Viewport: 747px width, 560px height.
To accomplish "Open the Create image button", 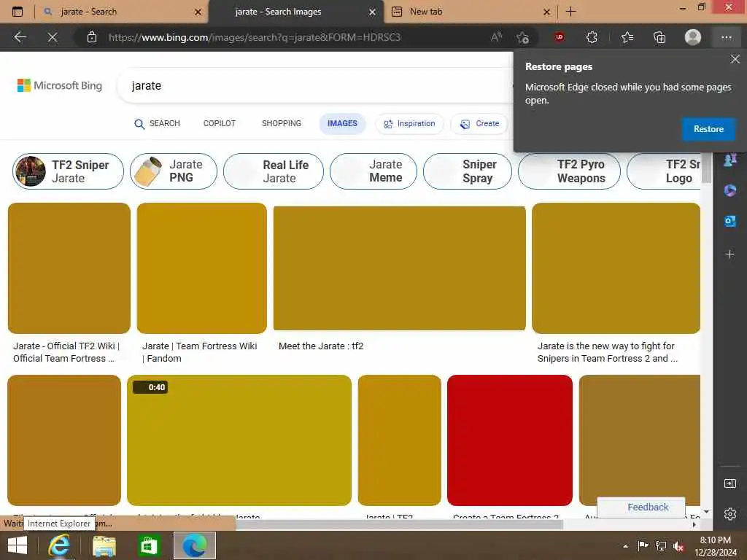I will click(480, 124).
